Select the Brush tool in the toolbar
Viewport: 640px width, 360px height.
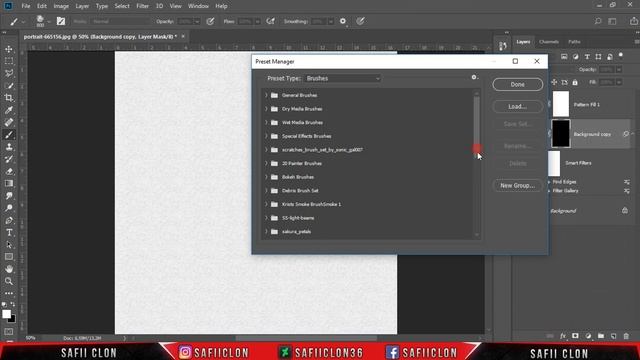coord(9,135)
